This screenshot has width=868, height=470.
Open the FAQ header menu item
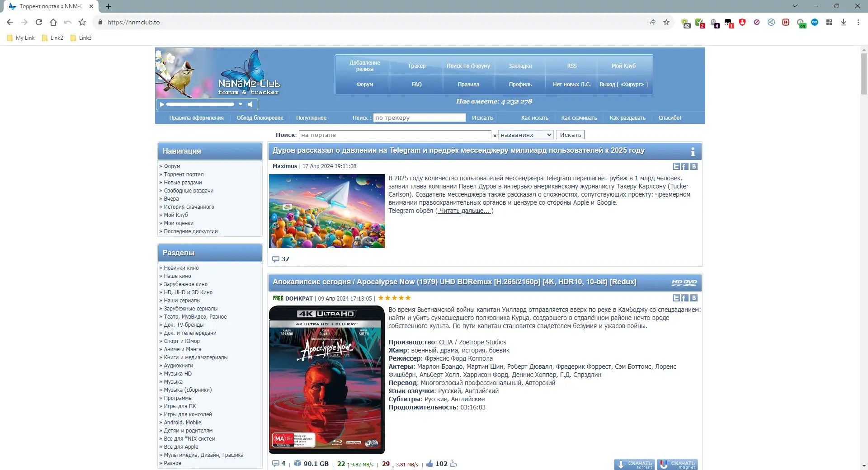tap(417, 85)
